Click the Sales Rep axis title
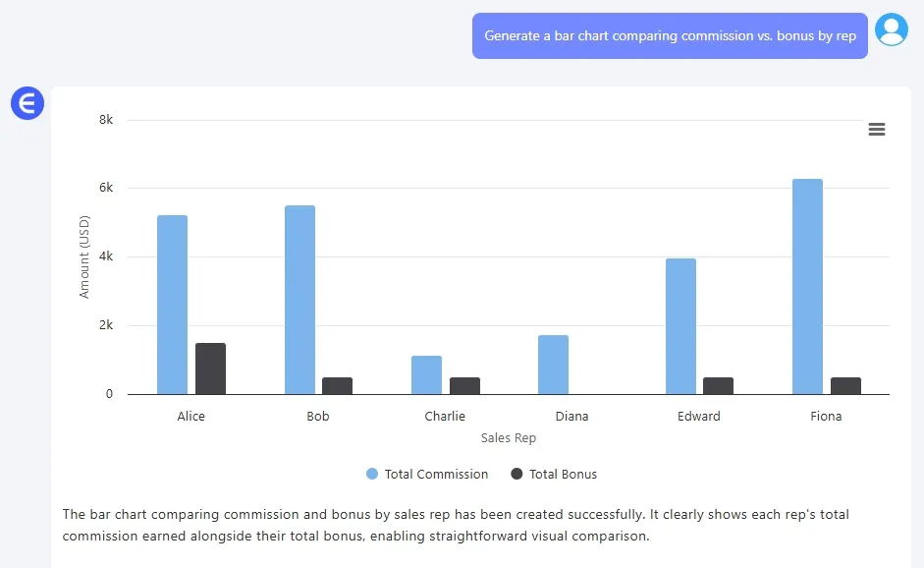Viewport: 924px width, 568px height. [509, 437]
